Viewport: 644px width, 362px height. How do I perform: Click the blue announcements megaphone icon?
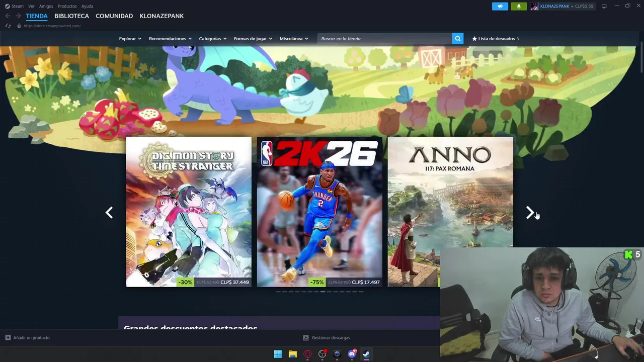click(500, 6)
